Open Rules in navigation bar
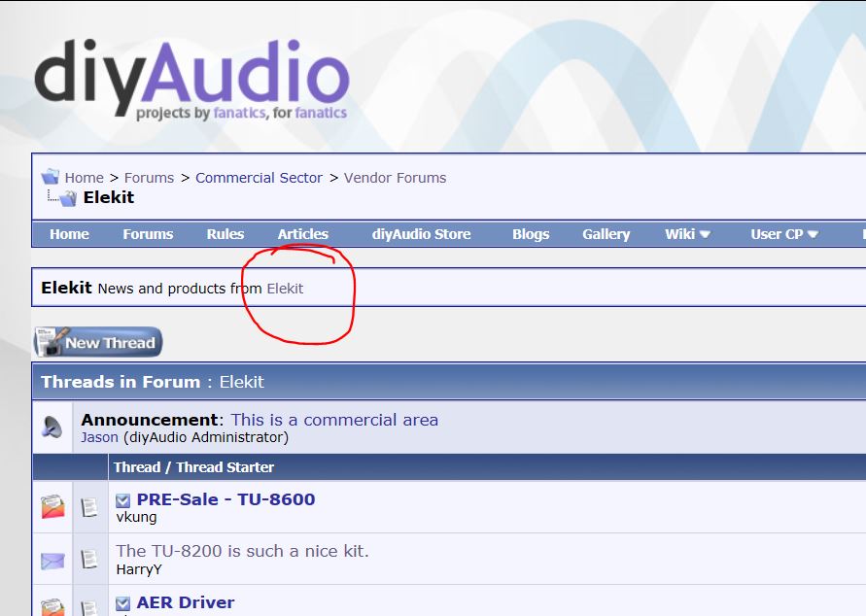This screenshot has height=616, width=866. coord(225,234)
